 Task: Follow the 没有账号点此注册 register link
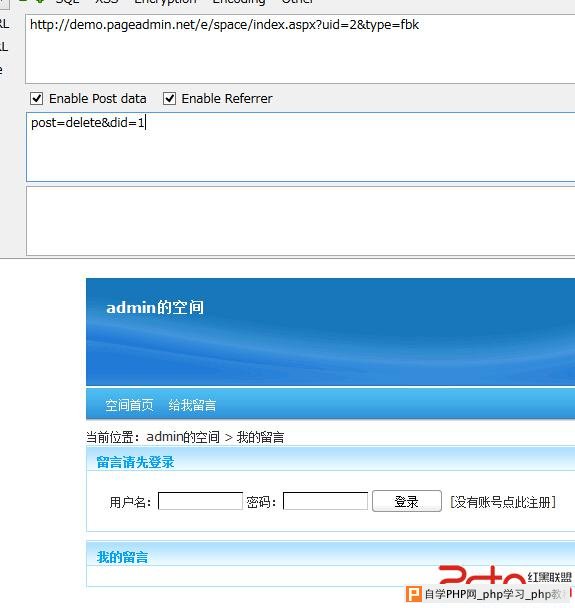coord(503,502)
